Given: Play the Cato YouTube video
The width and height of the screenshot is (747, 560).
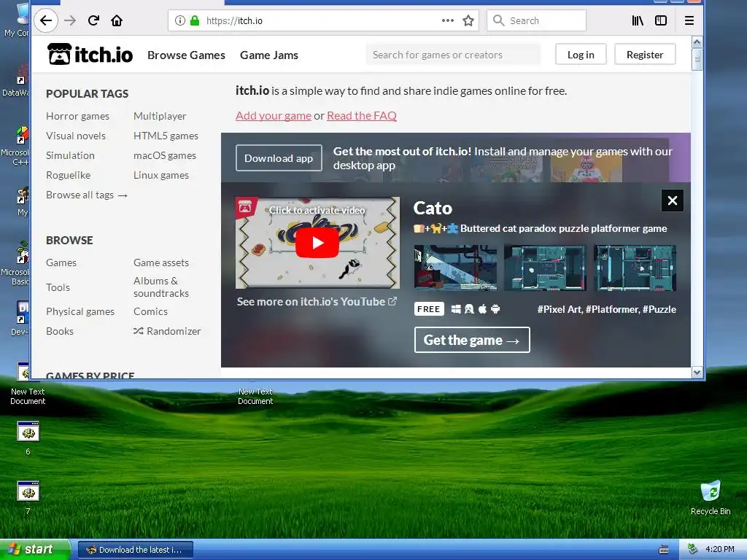Looking at the screenshot, I should (x=317, y=243).
